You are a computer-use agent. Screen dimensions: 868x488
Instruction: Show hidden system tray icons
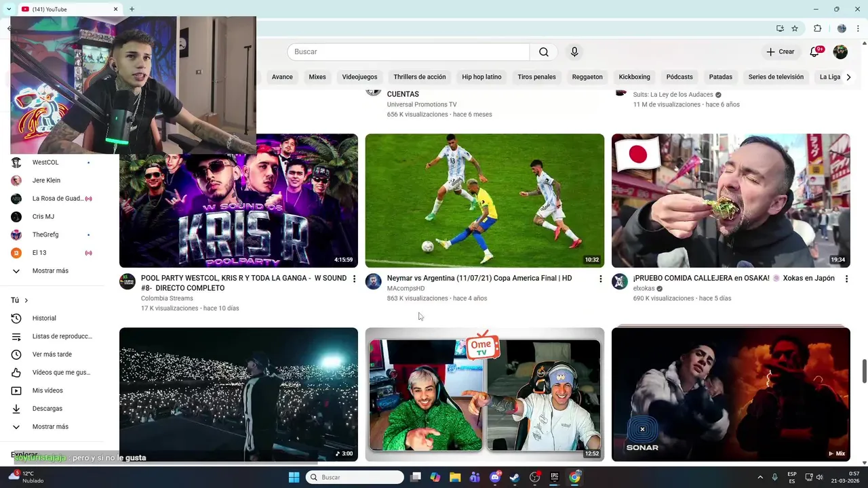point(759,477)
